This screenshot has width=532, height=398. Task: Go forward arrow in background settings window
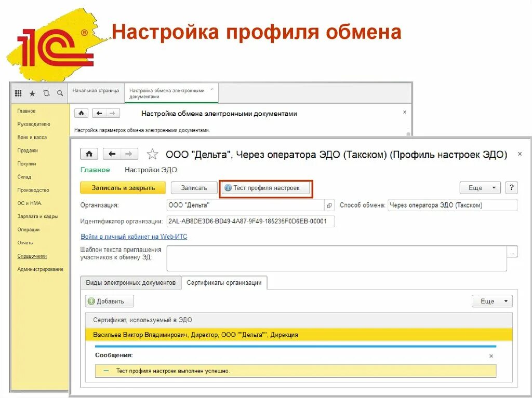pyautogui.click(x=113, y=113)
